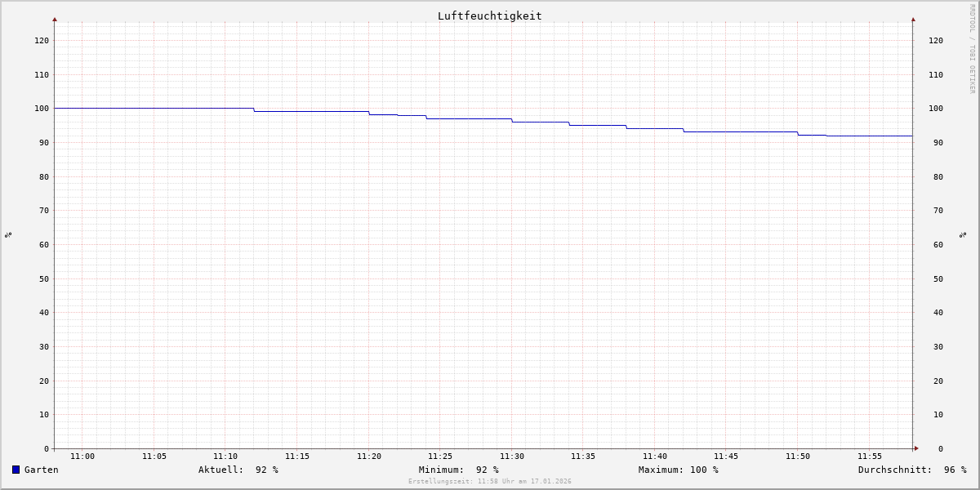Click the Maximum: 100 % value
980x490 pixels.
679,470
